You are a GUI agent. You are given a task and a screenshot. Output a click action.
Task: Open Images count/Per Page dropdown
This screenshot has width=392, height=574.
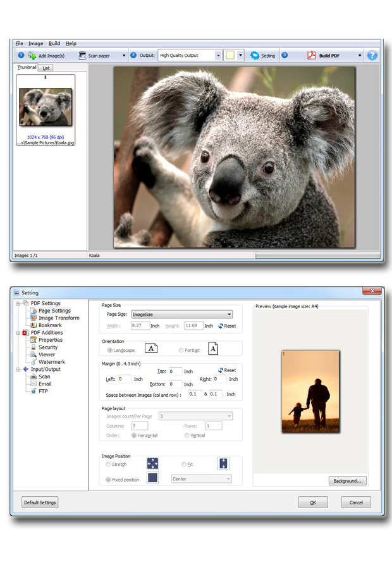tap(195, 416)
